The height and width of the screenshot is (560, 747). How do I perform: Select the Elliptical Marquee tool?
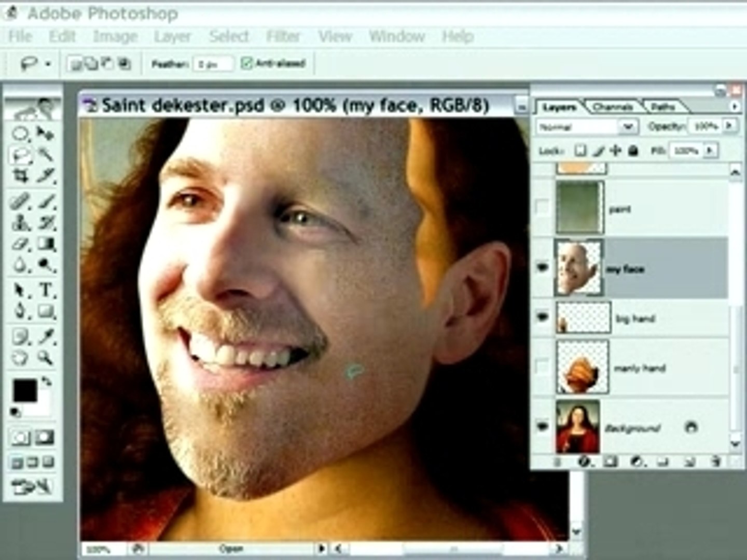(x=21, y=134)
